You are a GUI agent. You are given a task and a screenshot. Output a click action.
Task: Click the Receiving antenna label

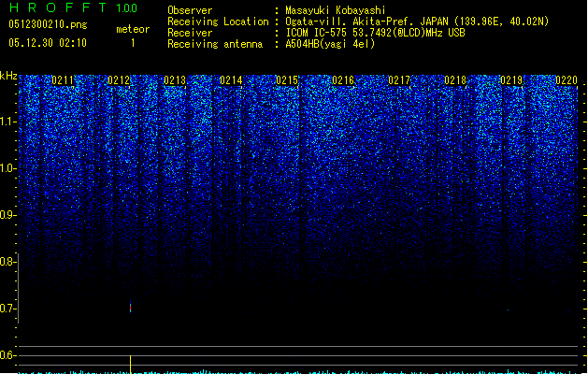pos(215,44)
